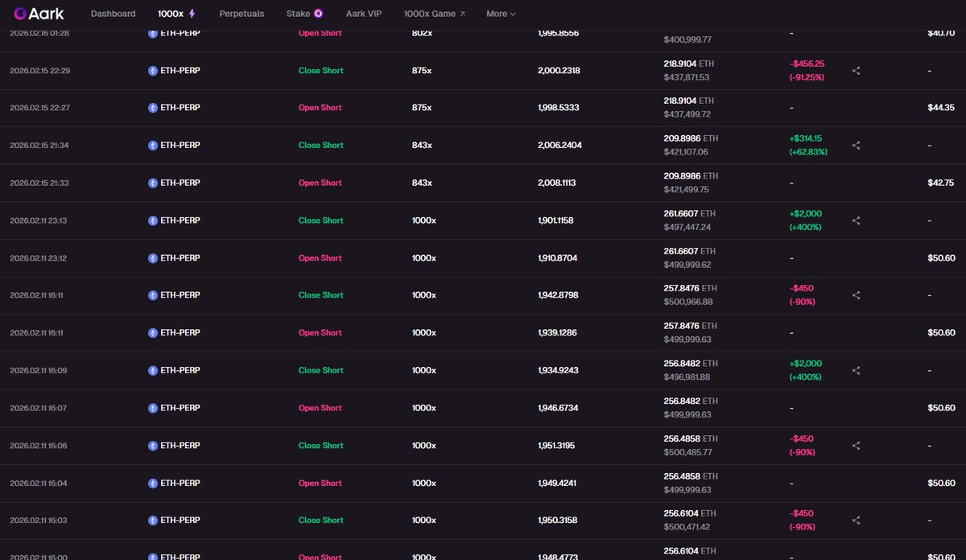
Task: Click ETH icon in 2026.02.11 16:04 row
Action: point(153,484)
